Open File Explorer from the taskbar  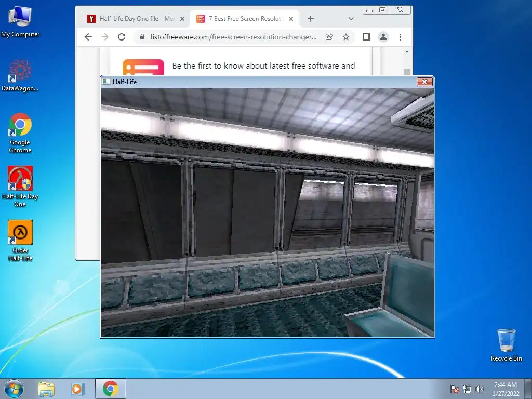point(46,389)
